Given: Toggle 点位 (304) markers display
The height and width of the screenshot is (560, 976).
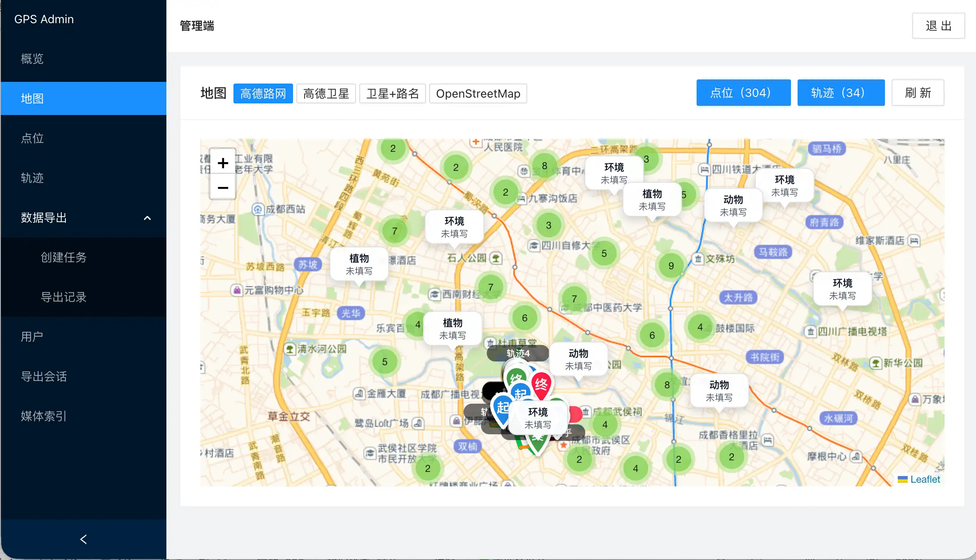Looking at the screenshot, I should [743, 93].
